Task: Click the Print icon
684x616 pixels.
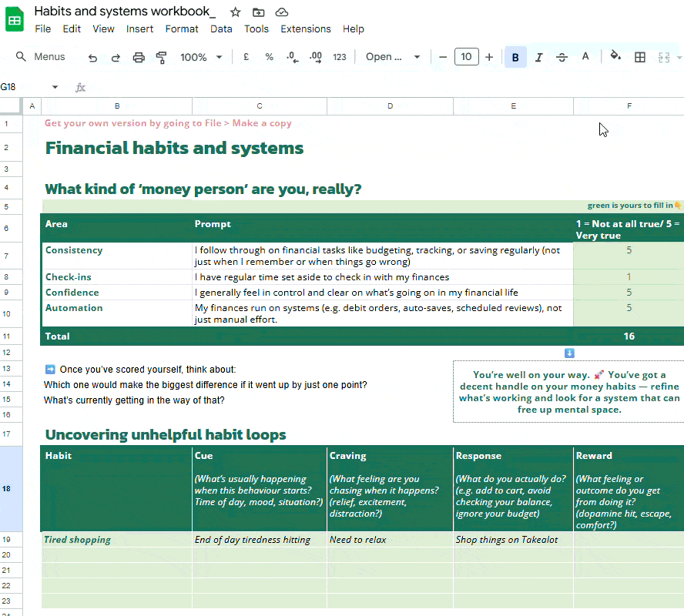Action: [x=139, y=57]
